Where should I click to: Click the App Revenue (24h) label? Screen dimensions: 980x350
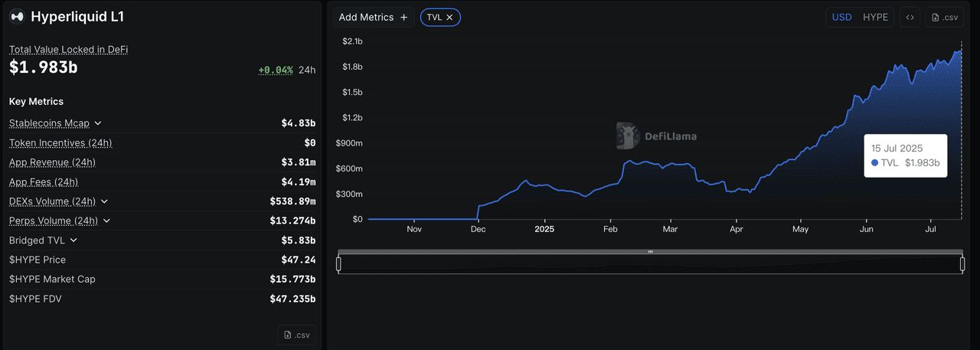pyautogui.click(x=52, y=162)
